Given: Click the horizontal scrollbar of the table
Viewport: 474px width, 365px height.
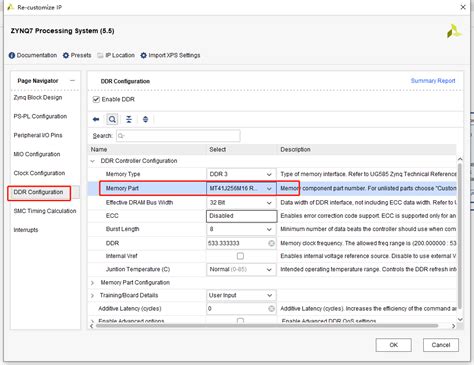Looking at the screenshot, I should click(x=267, y=326).
